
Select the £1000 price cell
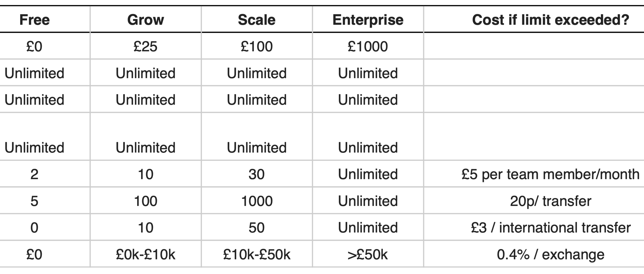pyautogui.click(x=367, y=47)
